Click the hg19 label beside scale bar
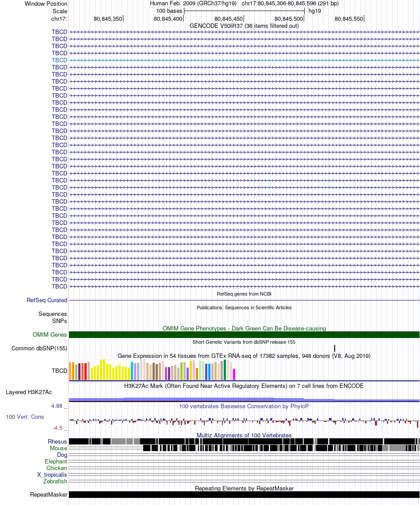 pos(315,11)
